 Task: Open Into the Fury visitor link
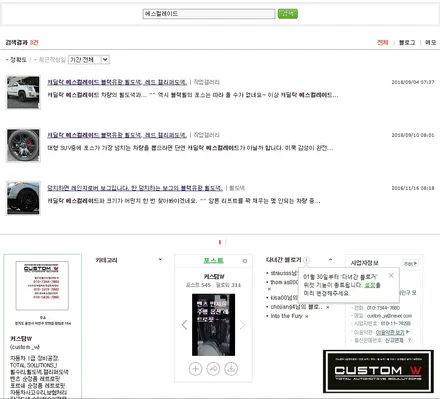tap(286, 316)
